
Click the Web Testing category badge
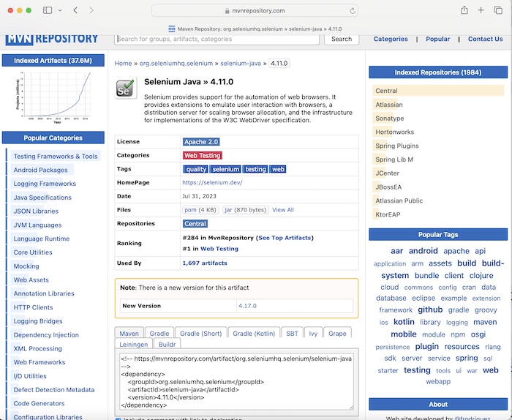tap(202, 155)
